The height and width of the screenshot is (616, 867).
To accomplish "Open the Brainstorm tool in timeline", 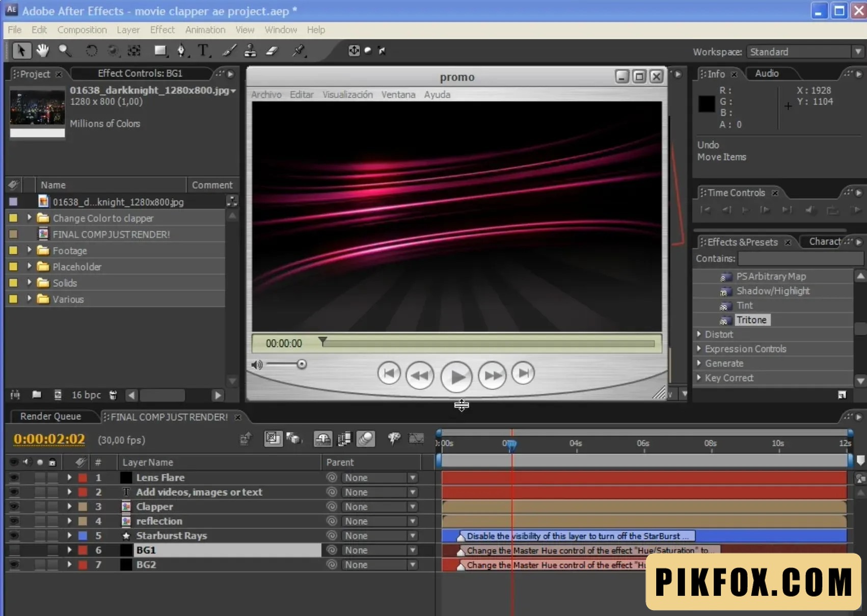I will click(x=393, y=438).
